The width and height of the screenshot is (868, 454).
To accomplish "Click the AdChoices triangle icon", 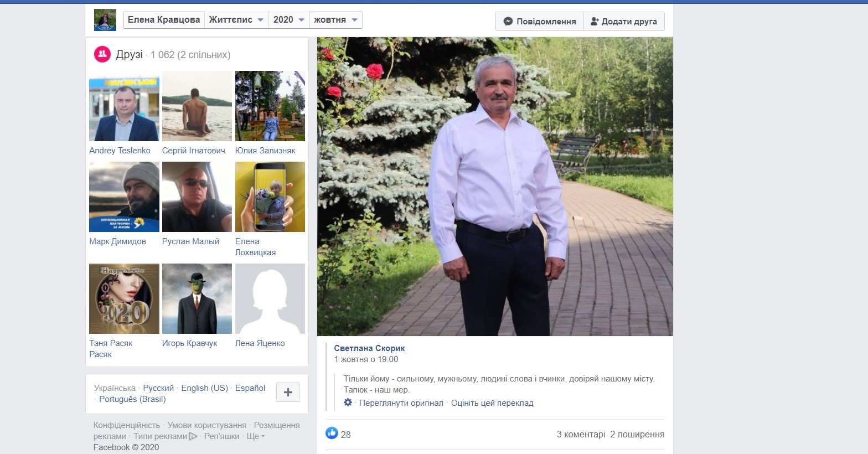I will click(x=193, y=436).
